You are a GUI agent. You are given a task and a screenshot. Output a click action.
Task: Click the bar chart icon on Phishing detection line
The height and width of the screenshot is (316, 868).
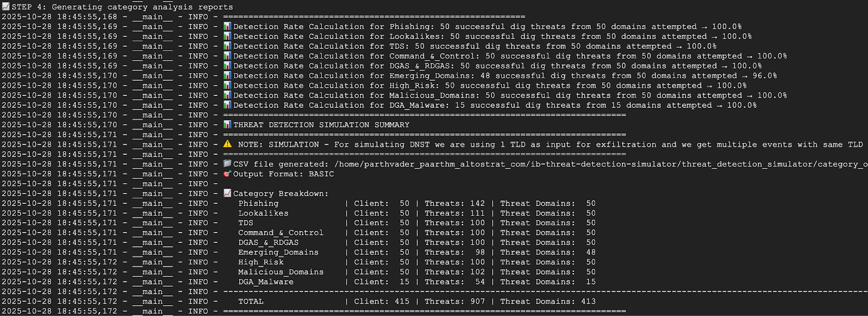(x=227, y=27)
